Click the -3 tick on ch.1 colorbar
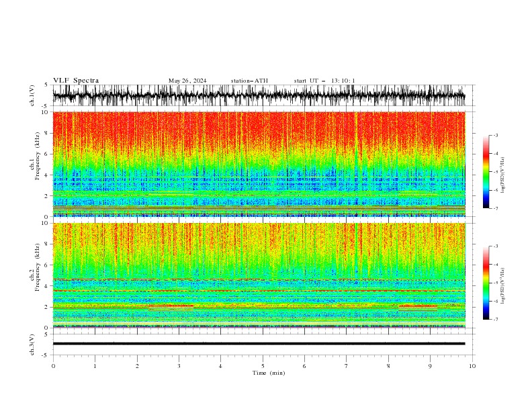 click(x=495, y=135)
